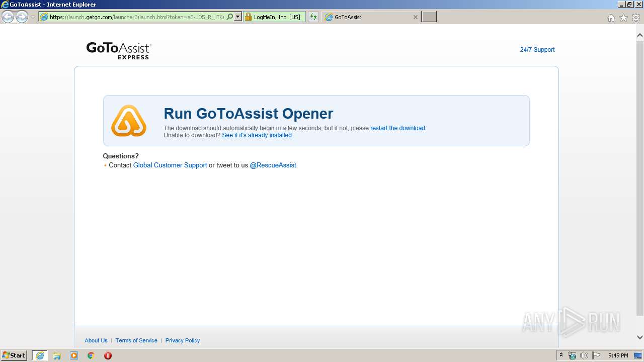This screenshot has width=644, height=362.
Task: Open the @RescueAssist Twitter link
Action: pyautogui.click(x=273, y=165)
